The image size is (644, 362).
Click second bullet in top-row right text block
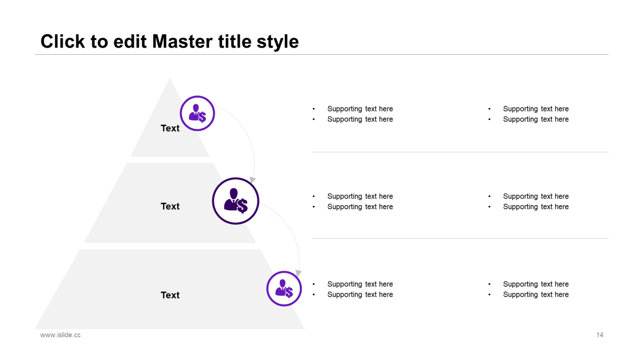click(536, 119)
